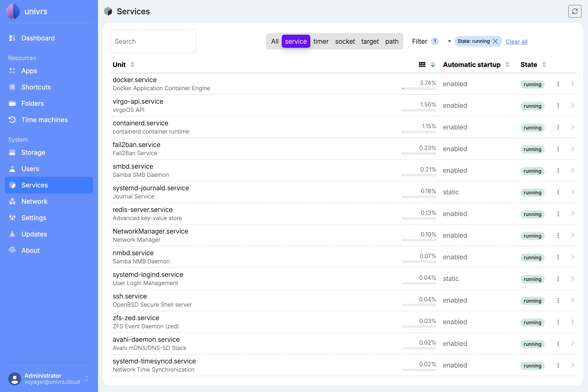Navigate to Users
588x392 pixels.
click(x=49, y=169)
